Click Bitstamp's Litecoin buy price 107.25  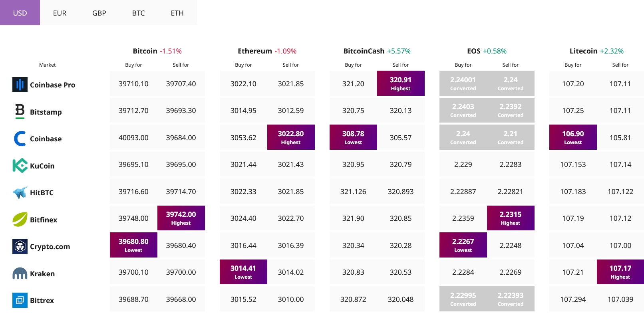coord(573,111)
